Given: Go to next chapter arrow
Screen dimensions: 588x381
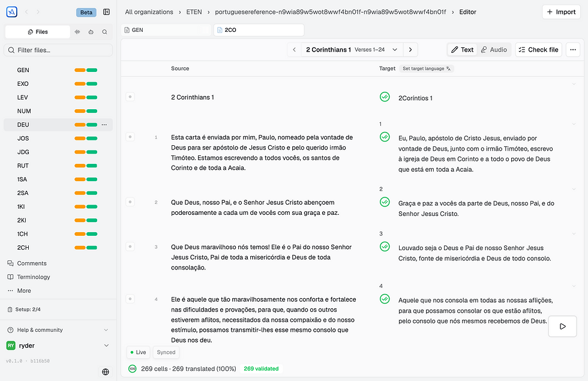Looking at the screenshot, I should (410, 49).
